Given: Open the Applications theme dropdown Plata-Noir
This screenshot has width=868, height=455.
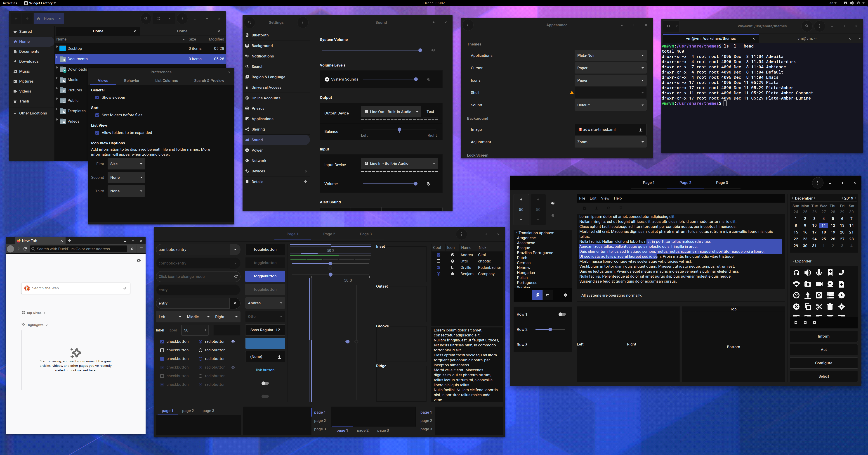Looking at the screenshot, I should point(610,55).
